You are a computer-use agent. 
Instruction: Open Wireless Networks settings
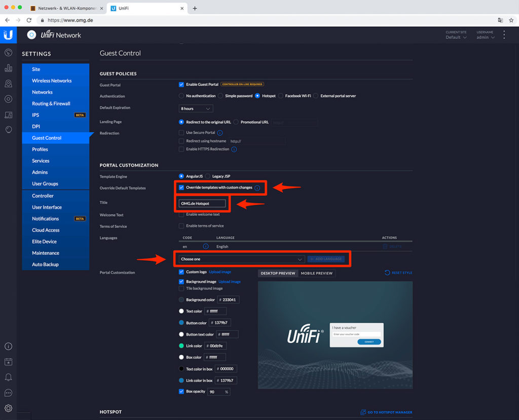(x=52, y=81)
